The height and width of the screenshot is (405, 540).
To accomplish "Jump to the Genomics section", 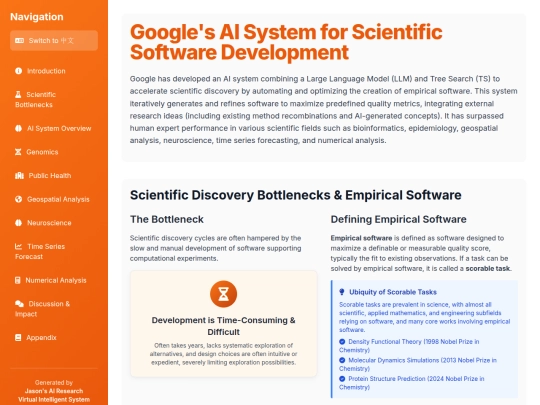I will [54, 152].
